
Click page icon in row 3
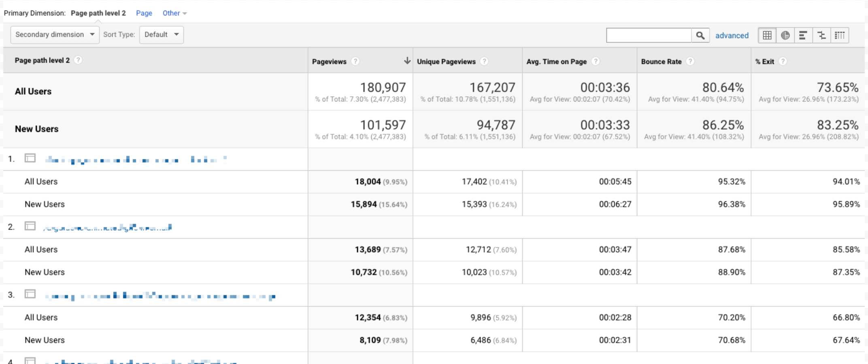click(30, 294)
